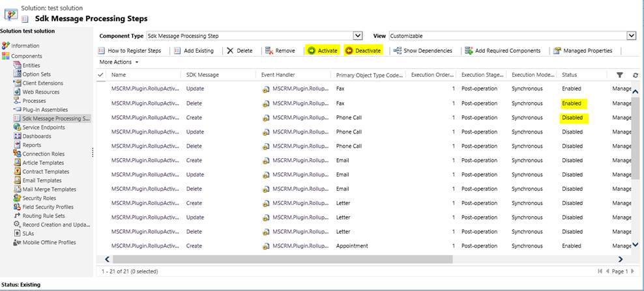Click horizontal scrollbar right arrow
644x291 pixels.
(621, 259)
